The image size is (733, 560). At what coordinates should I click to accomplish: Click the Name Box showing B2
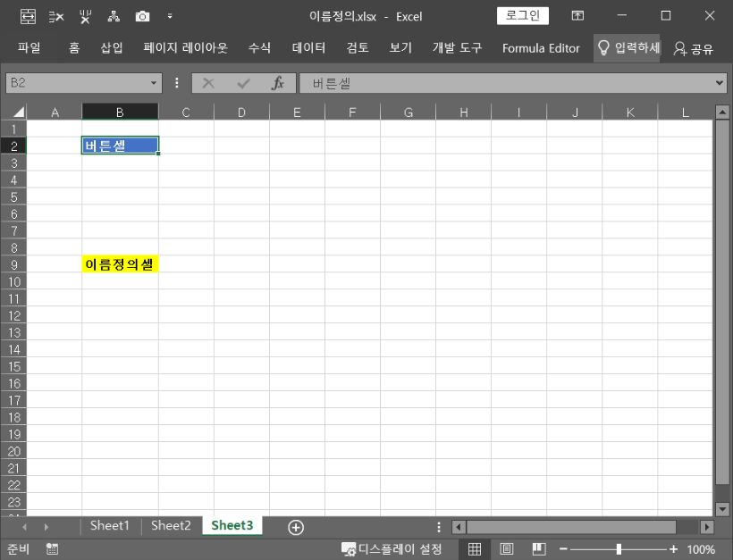click(77, 83)
